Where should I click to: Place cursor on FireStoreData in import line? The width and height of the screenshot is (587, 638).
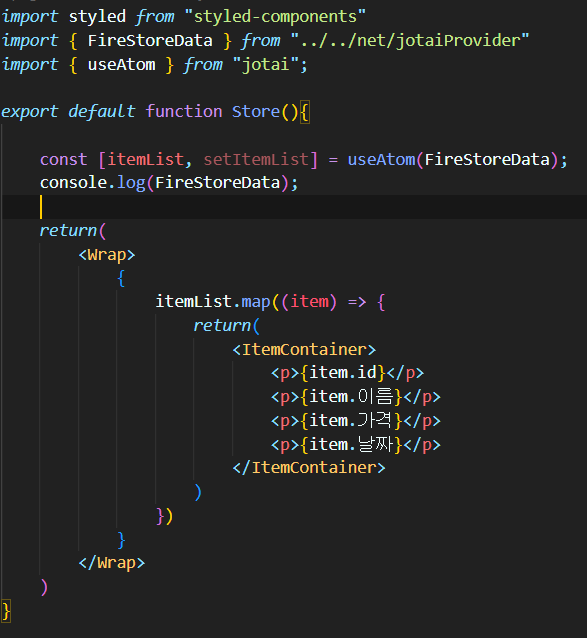click(x=150, y=41)
